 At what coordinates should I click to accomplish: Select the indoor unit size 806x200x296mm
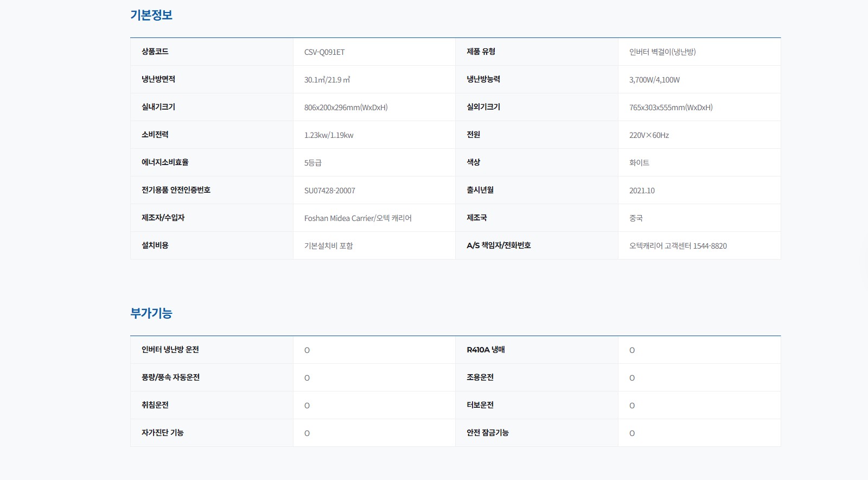(x=346, y=108)
